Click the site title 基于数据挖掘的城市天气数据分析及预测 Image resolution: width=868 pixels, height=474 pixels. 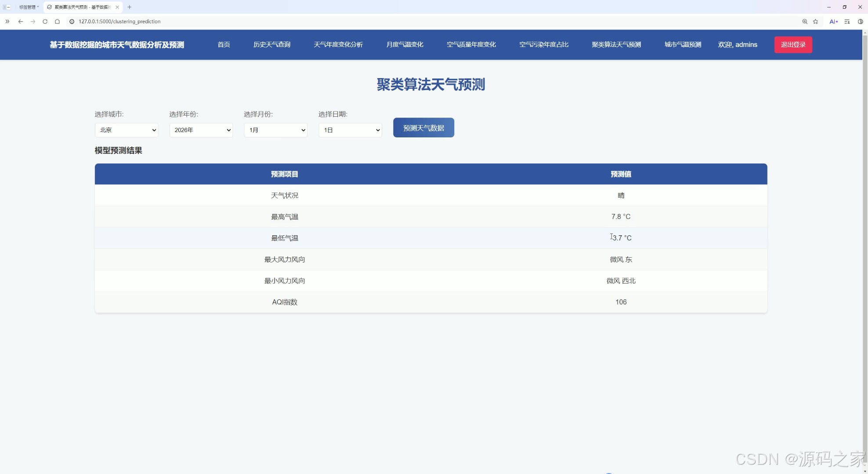pos(117,45)
